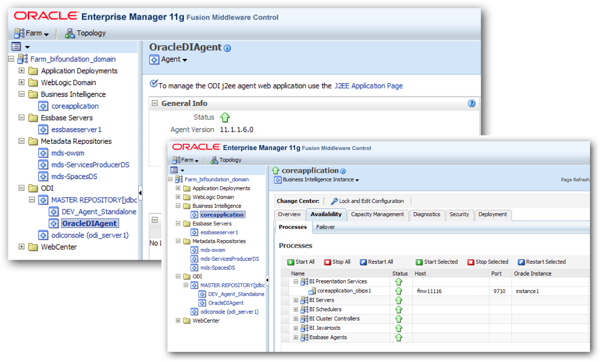Open Farm menu in front window
Screen dimensions: 600x362
[x=186, y=160]
